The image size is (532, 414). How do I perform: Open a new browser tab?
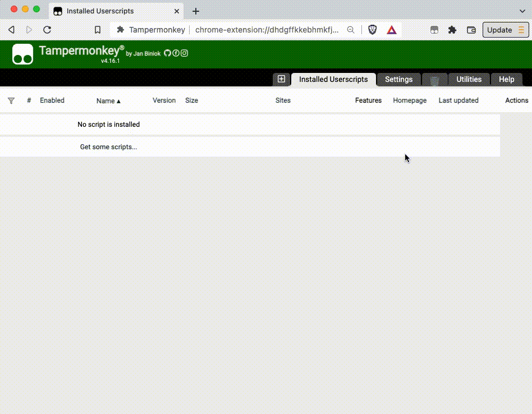[196, 11]
